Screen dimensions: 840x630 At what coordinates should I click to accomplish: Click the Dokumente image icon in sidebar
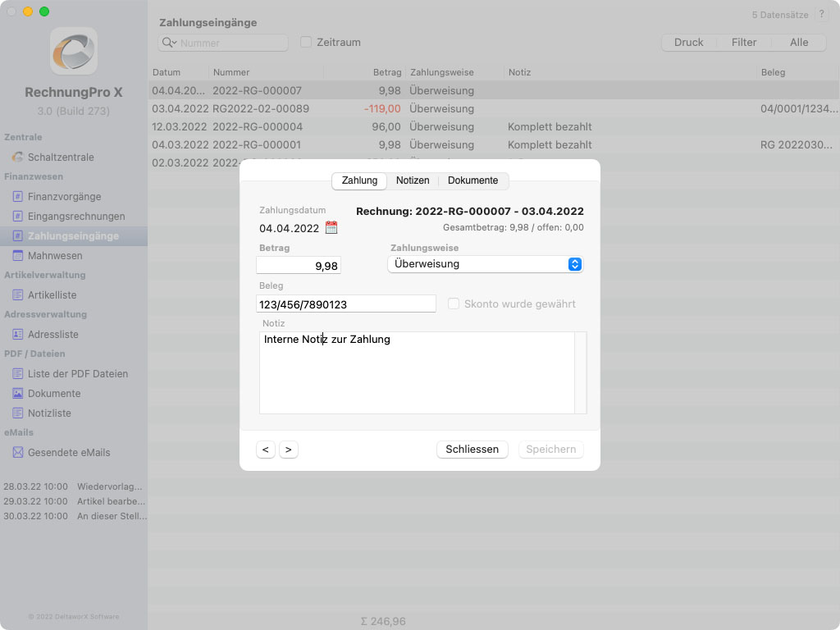tap(18, 394)
